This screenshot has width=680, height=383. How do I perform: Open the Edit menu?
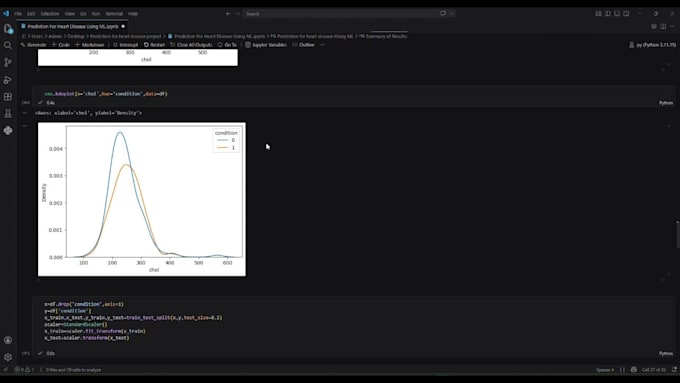coord(31,13)
